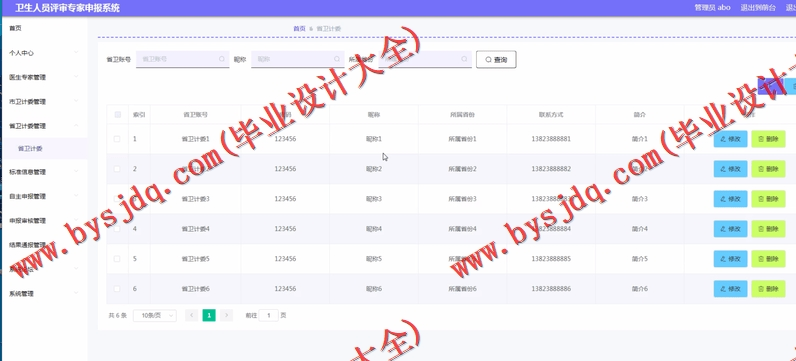This screenshot has width=796, height=361.
Task: Click cell 昵称6 in the table
Action: tap(374, 289)
